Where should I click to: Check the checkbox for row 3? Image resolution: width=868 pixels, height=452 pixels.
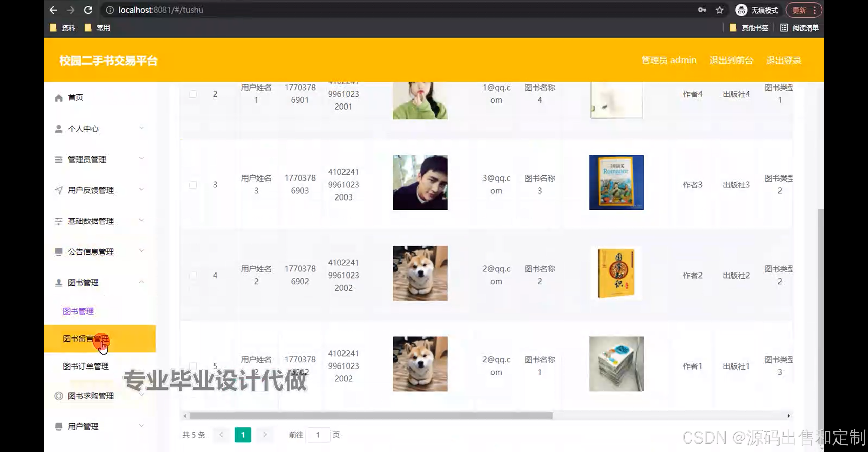click(x=193, y=185)
